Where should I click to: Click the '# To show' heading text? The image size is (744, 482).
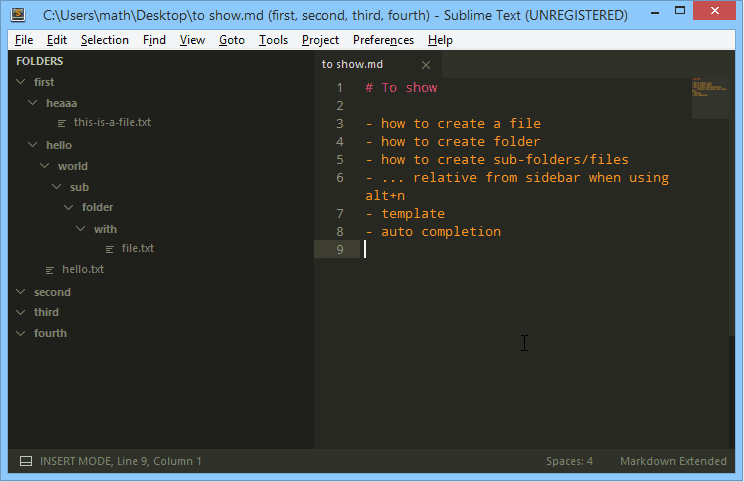(401, 88)
